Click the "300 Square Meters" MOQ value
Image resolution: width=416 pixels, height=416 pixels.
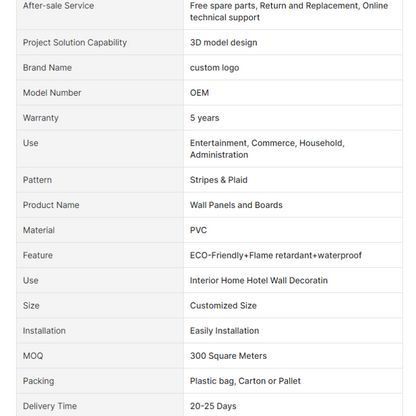click(228, 356)
